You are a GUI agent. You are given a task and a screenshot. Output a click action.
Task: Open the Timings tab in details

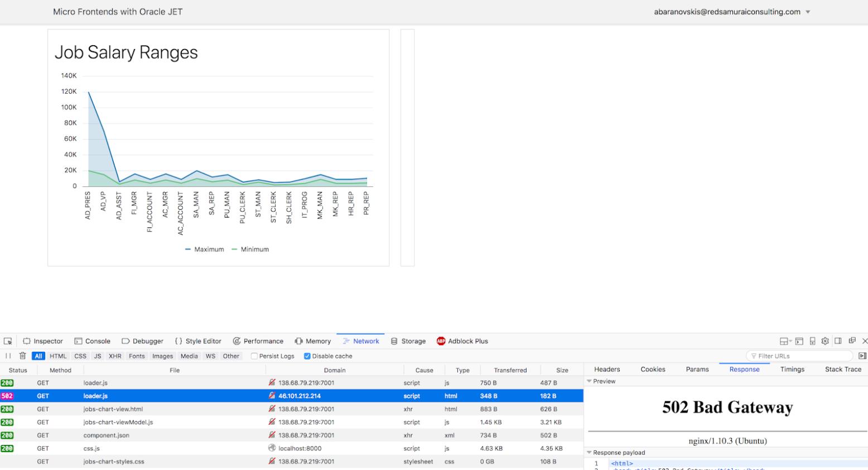coord(792,370)
